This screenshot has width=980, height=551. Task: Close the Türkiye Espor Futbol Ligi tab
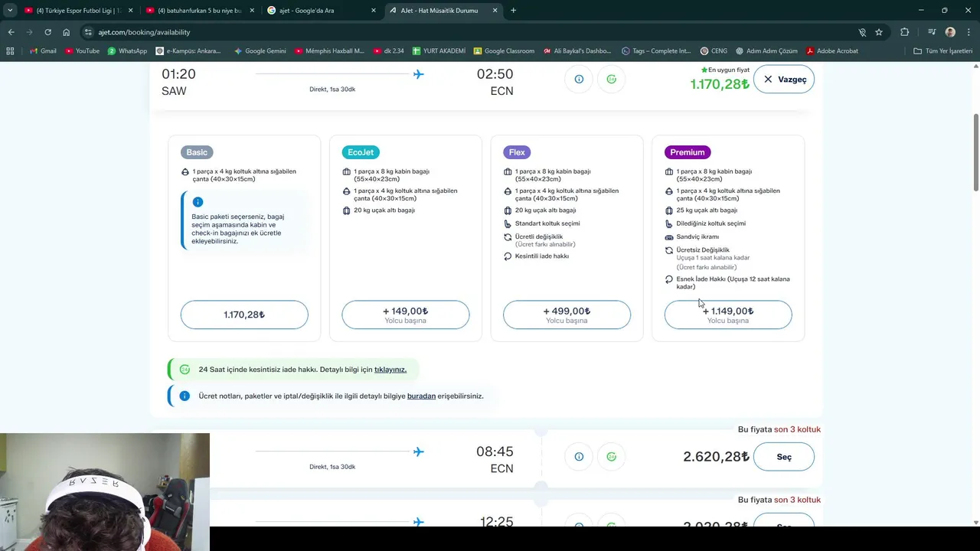(x=130, y=11)
